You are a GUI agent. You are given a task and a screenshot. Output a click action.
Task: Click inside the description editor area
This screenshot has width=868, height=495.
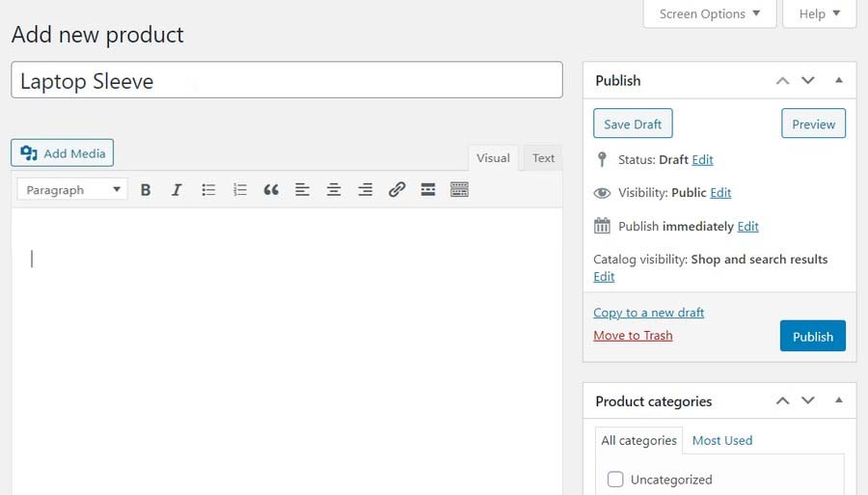286,351
